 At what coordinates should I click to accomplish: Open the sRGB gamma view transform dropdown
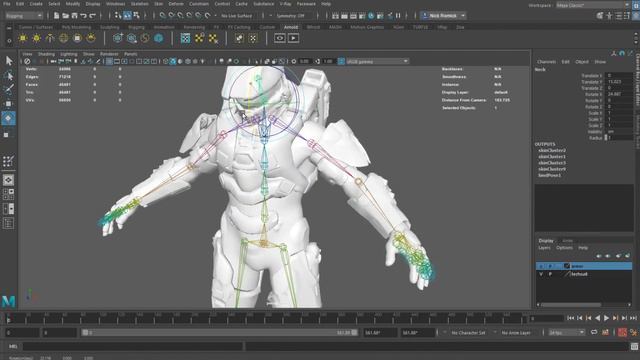(378, 61)
